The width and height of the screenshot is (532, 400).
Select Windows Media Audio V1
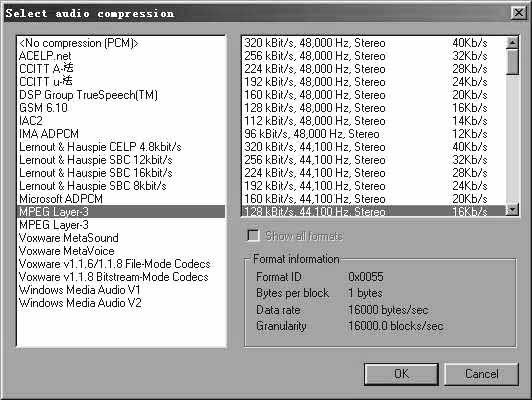tap(121, 290)
